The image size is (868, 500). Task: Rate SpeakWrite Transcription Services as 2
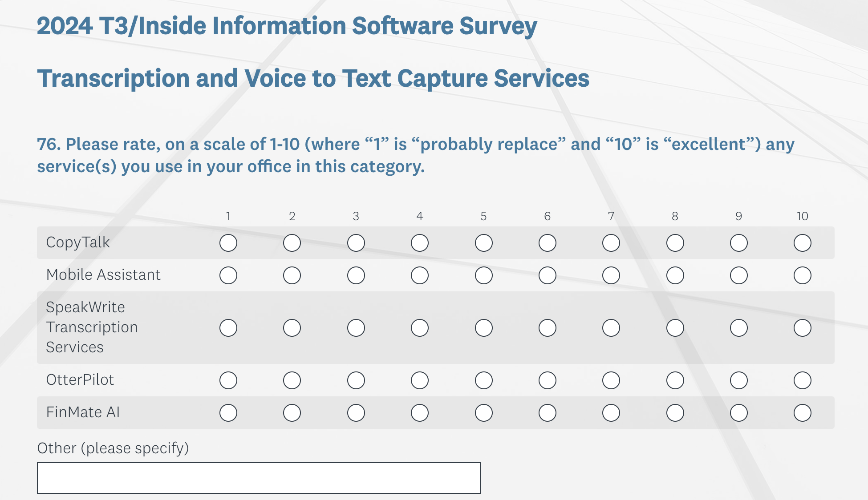(292, 328)
